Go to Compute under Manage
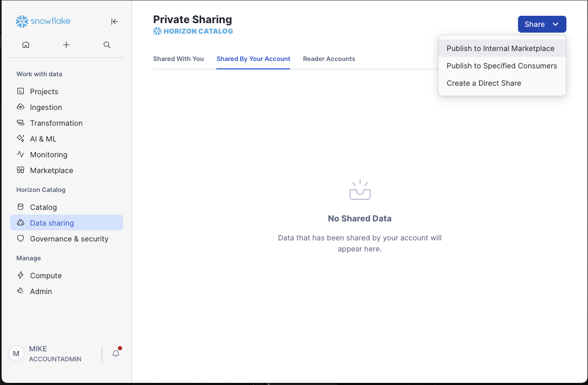Screen dimensions: 588x385 66,275
